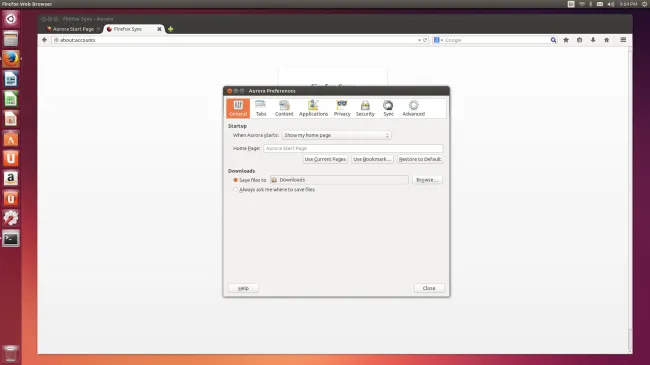The height and width of the screenshot is (365, 650).
Task: Open the mail indicator in top panel
Action: (600, 4)
